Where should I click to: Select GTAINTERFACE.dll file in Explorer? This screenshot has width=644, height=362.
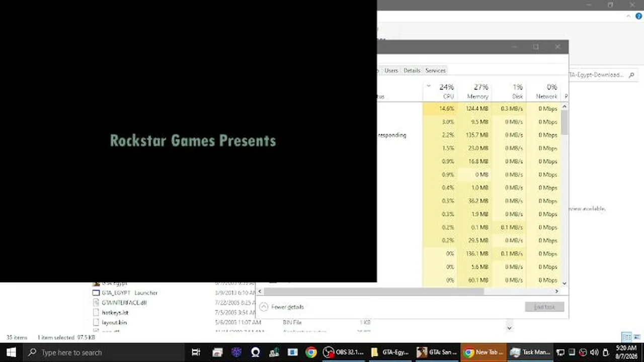click(124, 303)
